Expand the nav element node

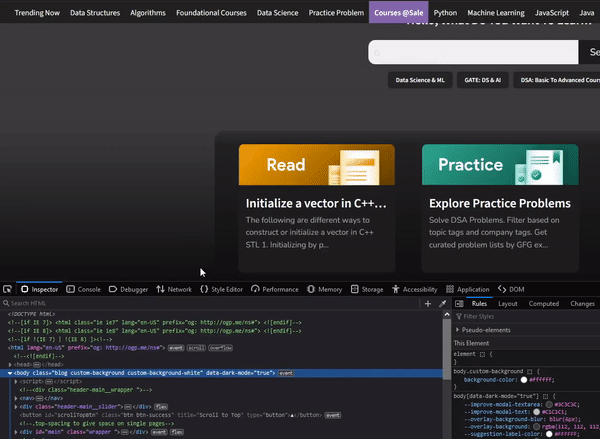click(16, 398)
